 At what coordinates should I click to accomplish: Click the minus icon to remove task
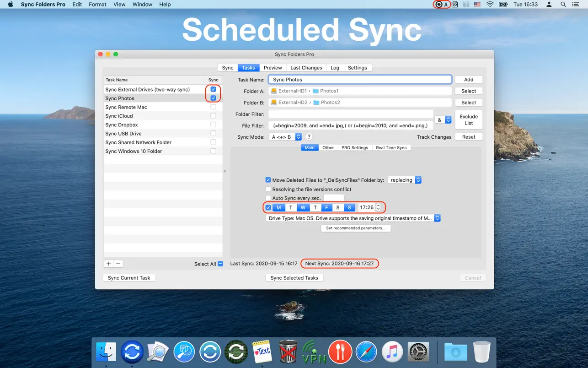pyautogui.click(x=118, y=264)
